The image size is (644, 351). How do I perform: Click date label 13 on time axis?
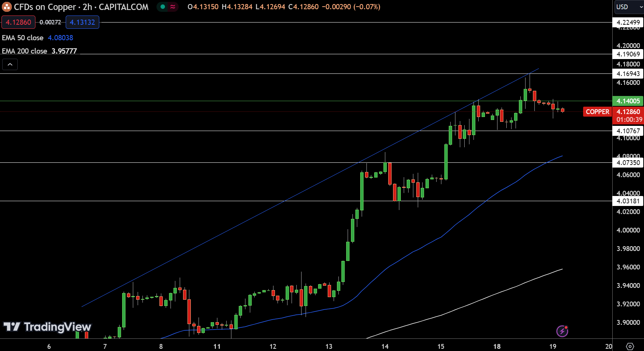pos(329,347)
